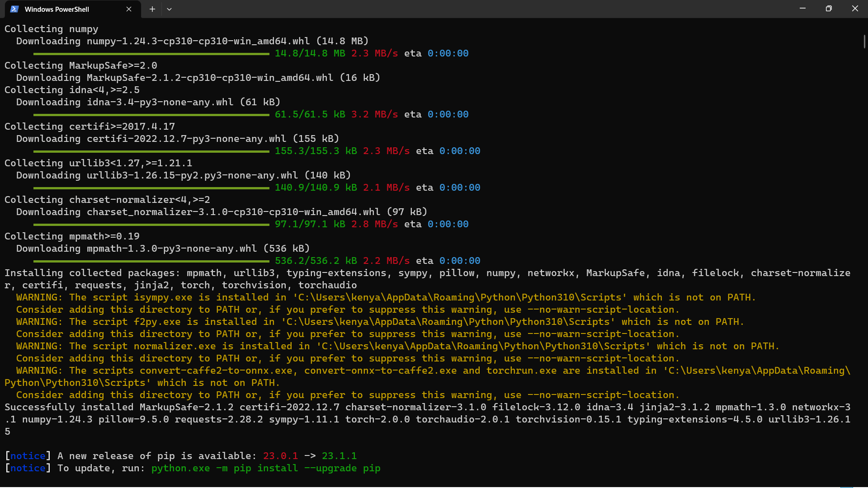The image size is (868, 488).
Task: Select the Windows PowerShell tab
Action: [57, 9]
